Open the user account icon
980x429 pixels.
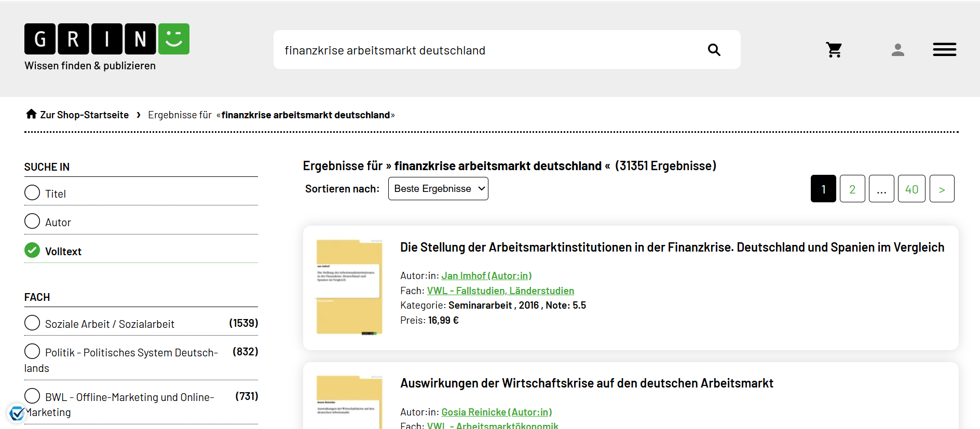[x=897, y=50]
